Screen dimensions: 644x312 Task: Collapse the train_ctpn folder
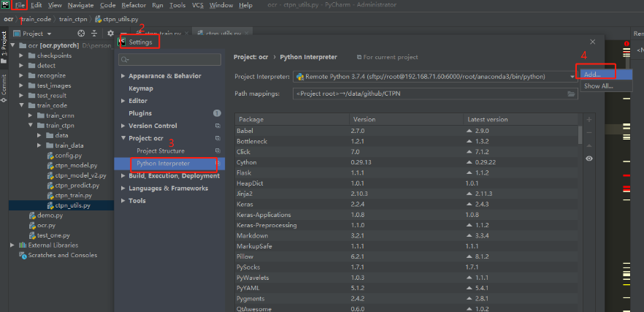31,126
